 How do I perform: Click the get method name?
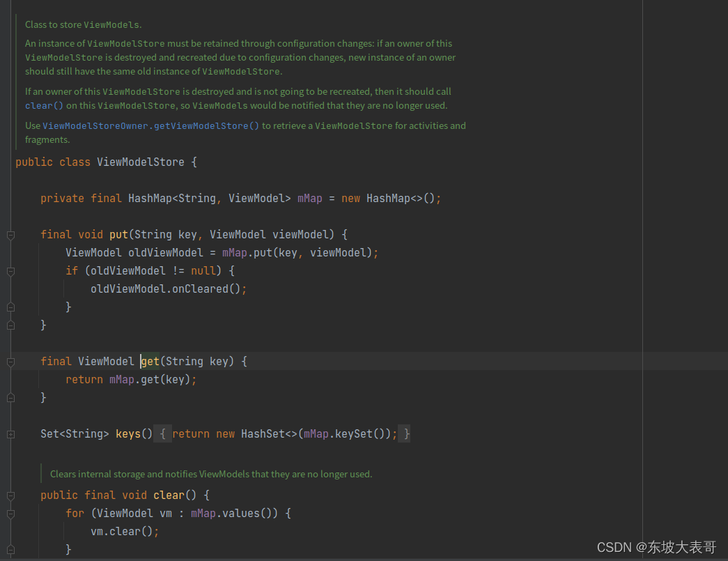(x=150, y=361)
